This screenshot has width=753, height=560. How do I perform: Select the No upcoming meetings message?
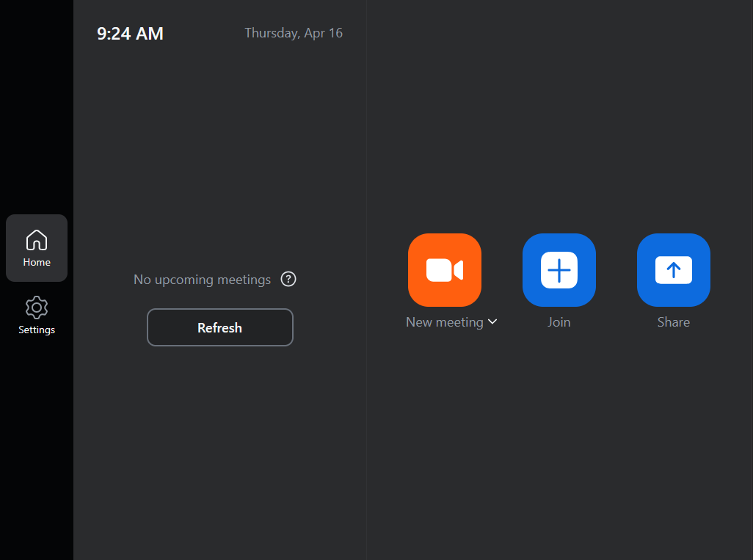202,280
